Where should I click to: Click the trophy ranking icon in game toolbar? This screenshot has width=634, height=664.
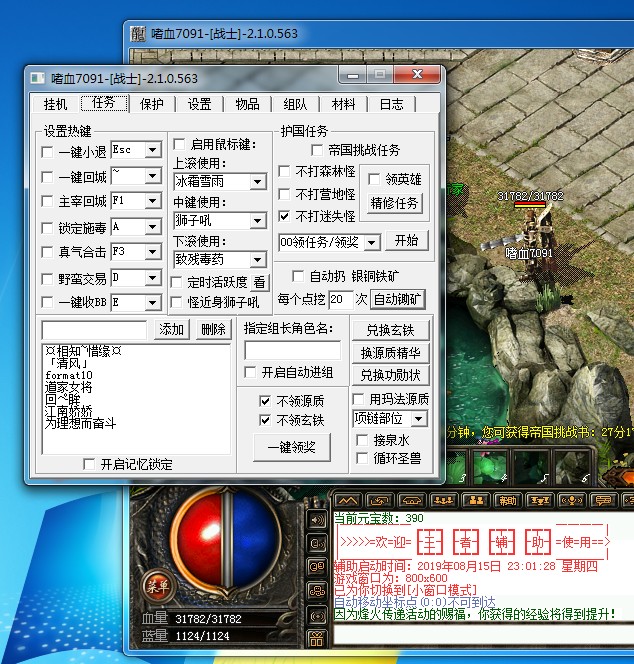coord(540,501)
